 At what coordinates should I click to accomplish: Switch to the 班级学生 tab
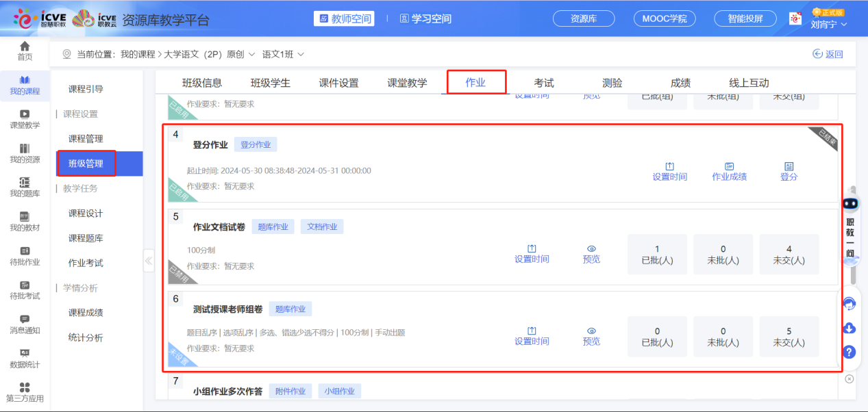(270, 83)
